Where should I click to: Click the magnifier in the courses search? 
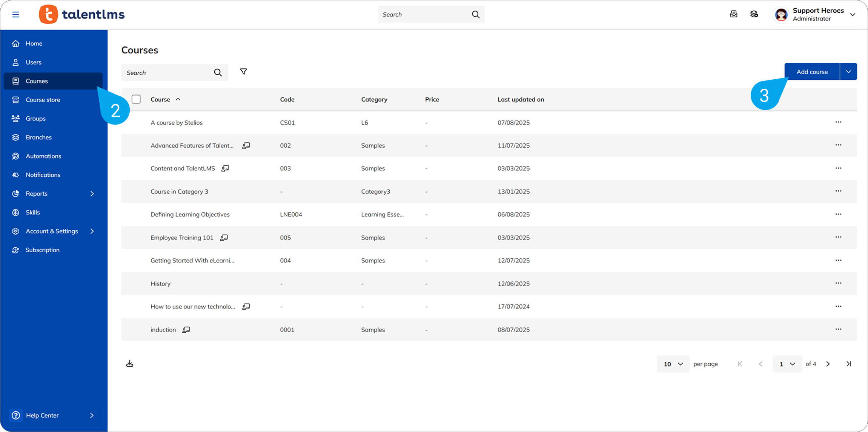(218, 73)
